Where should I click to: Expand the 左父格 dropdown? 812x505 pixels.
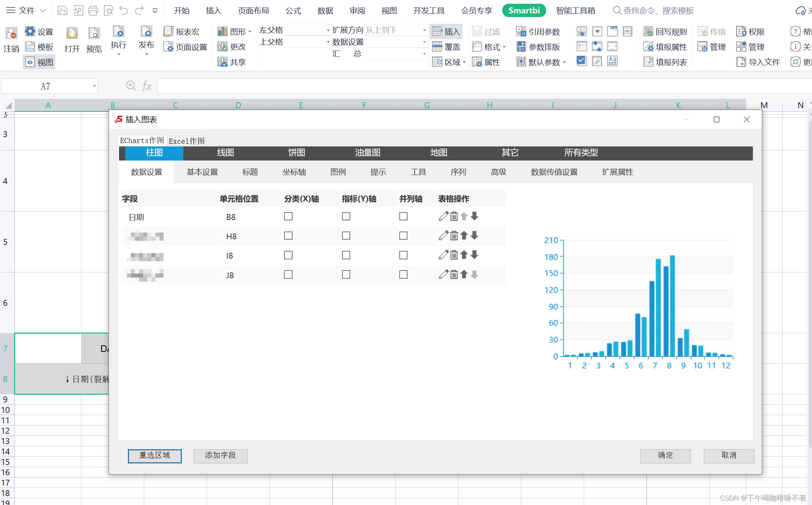tap(327, 30)
